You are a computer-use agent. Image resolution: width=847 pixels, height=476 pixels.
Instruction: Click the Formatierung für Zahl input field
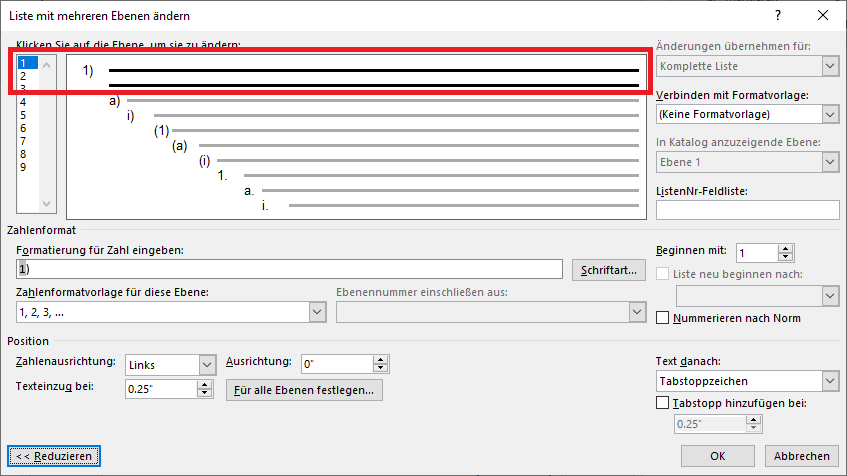pyautogui.click(x=289, y=269)
